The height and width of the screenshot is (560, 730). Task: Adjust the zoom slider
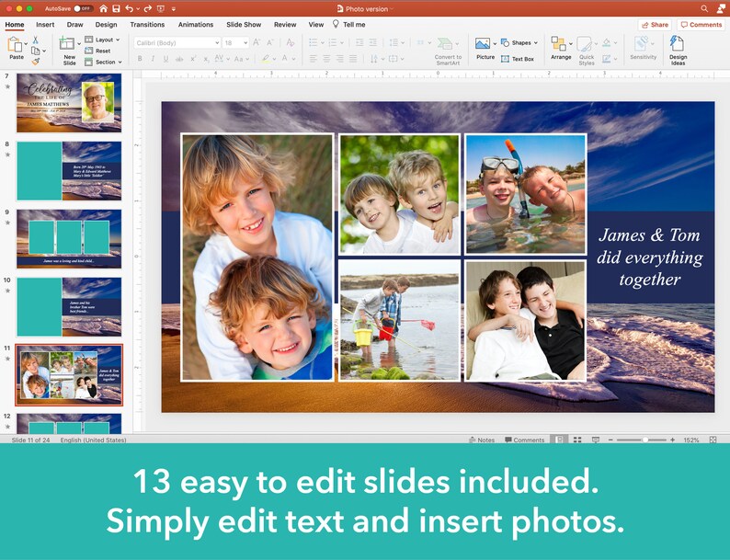pyautogui.click(x=645, y=440)
